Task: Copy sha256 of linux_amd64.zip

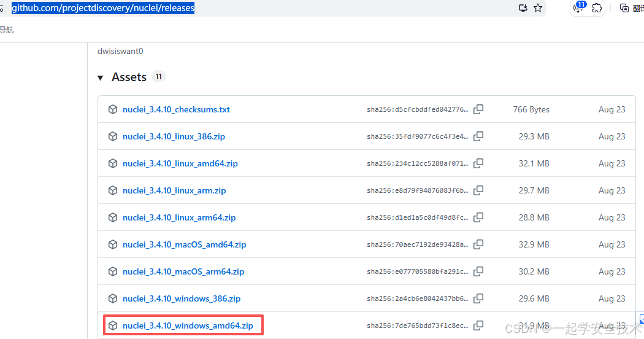Action: pyautogui.click(x=478, y=164)
